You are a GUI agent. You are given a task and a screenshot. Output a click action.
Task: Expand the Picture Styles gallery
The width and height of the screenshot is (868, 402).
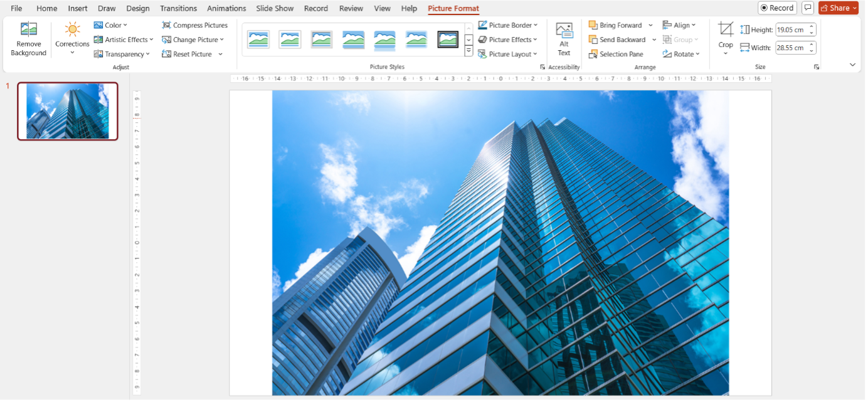tap(468, 51)
